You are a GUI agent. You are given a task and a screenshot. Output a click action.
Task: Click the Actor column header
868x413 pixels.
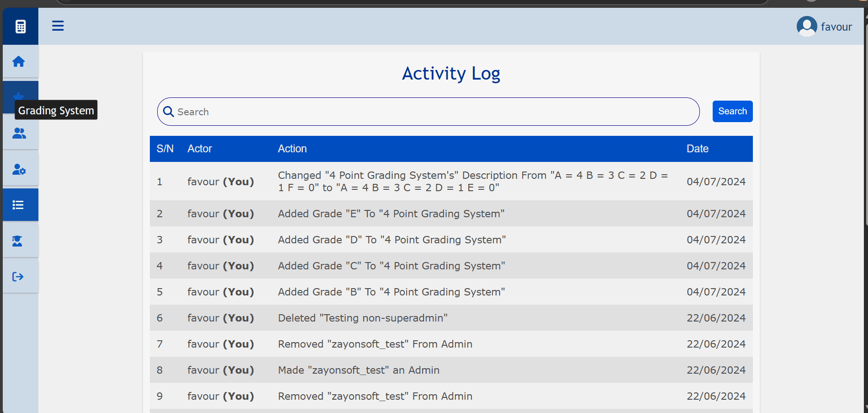200,149
